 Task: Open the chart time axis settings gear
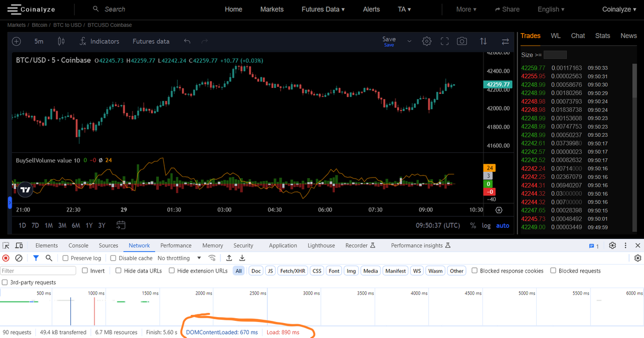(x=499, y=210)
